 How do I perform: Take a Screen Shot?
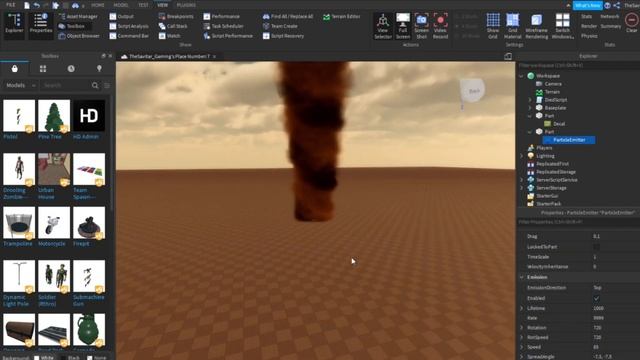pyautogui.click(x=421, y=26)
